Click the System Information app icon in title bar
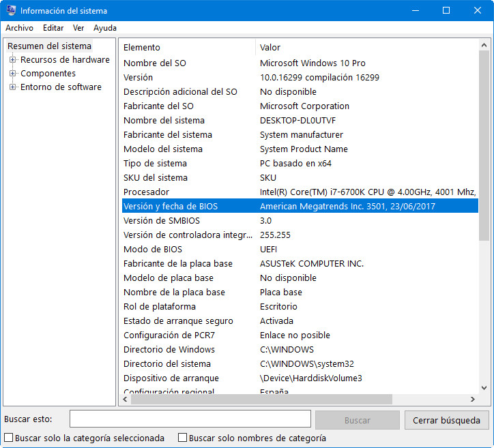494x448 pixels. [11, 10]
